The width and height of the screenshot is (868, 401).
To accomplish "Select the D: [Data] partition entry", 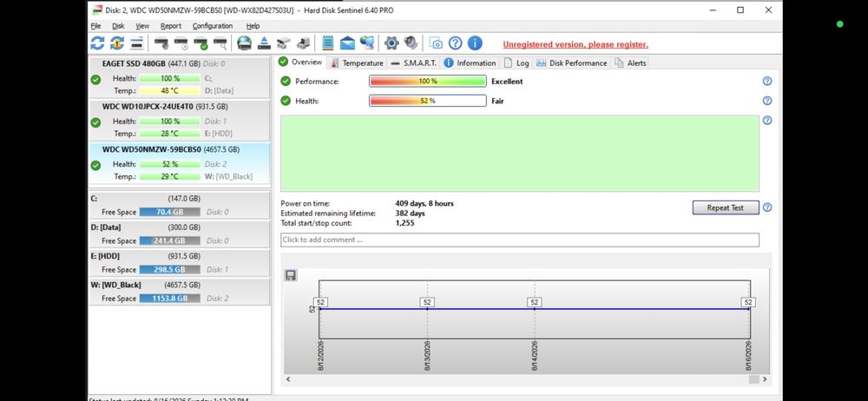I will (180, 234).
